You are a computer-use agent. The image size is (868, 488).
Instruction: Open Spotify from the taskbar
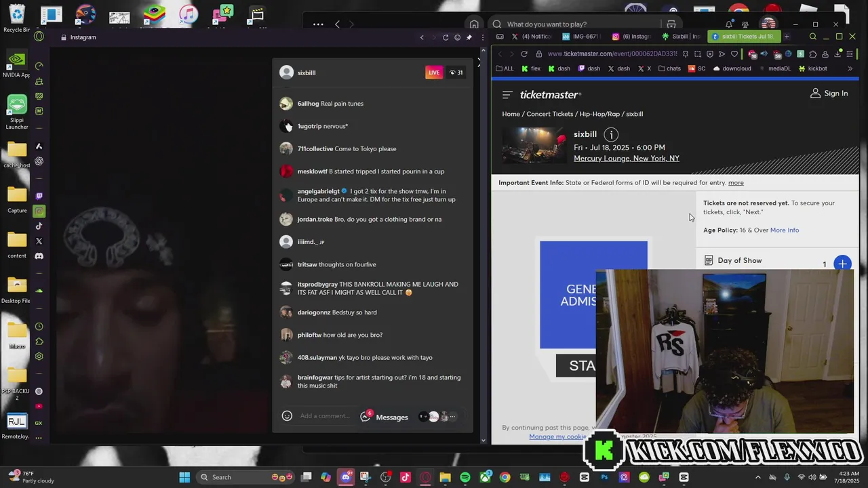click(x=465, y=477)
